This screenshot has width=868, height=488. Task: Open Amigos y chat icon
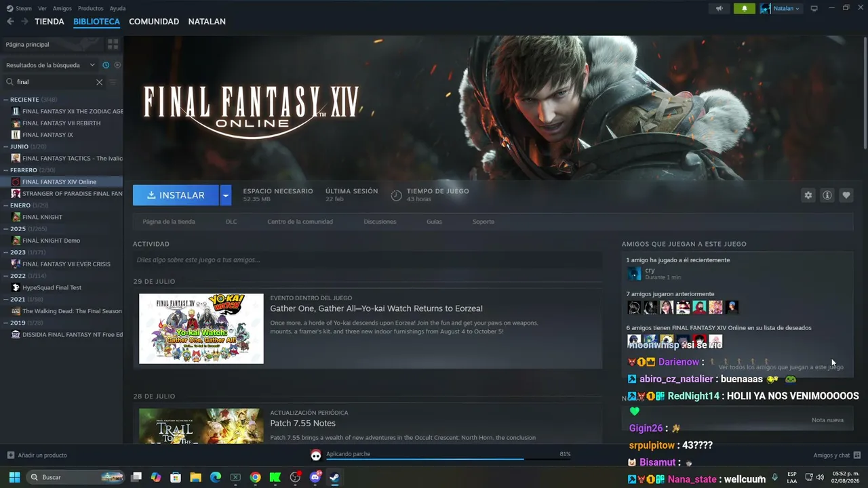click(857, 455)
